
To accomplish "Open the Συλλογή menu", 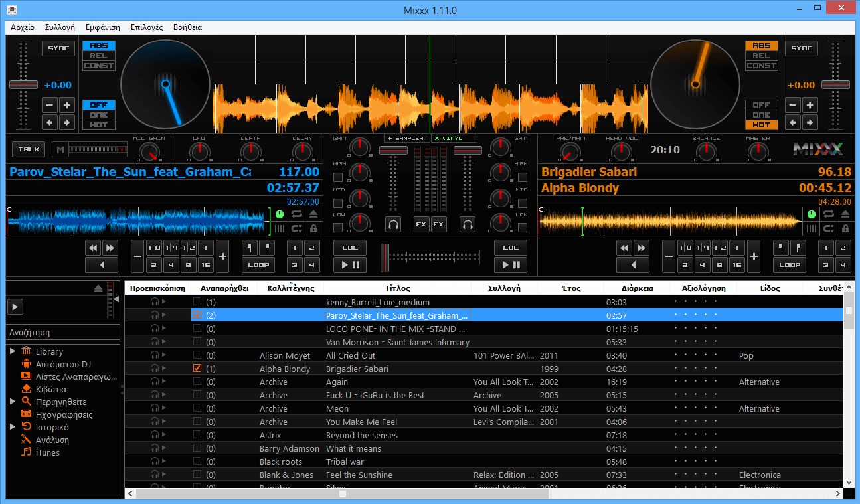I will tap(60, 27).
